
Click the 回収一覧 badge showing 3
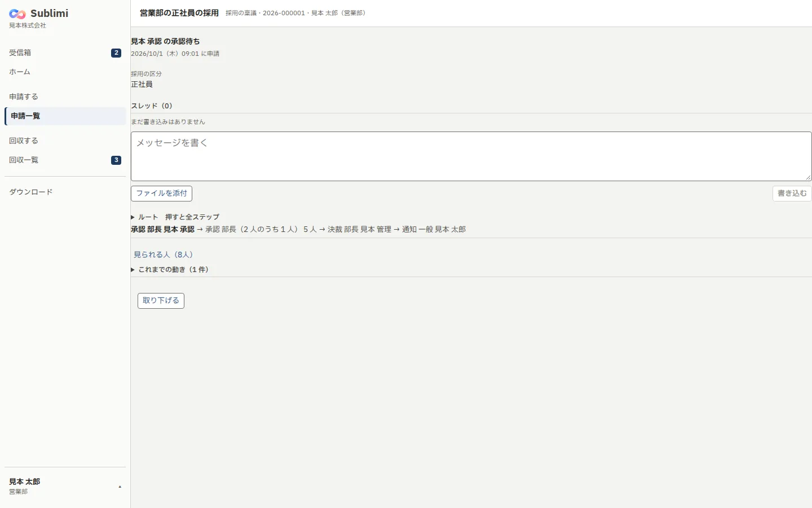pyautogui.click(x=116, y=160)
